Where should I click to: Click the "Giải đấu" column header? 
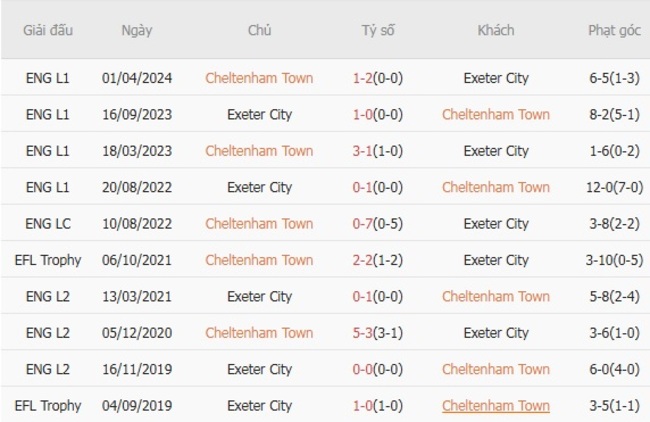pos(47,30)
